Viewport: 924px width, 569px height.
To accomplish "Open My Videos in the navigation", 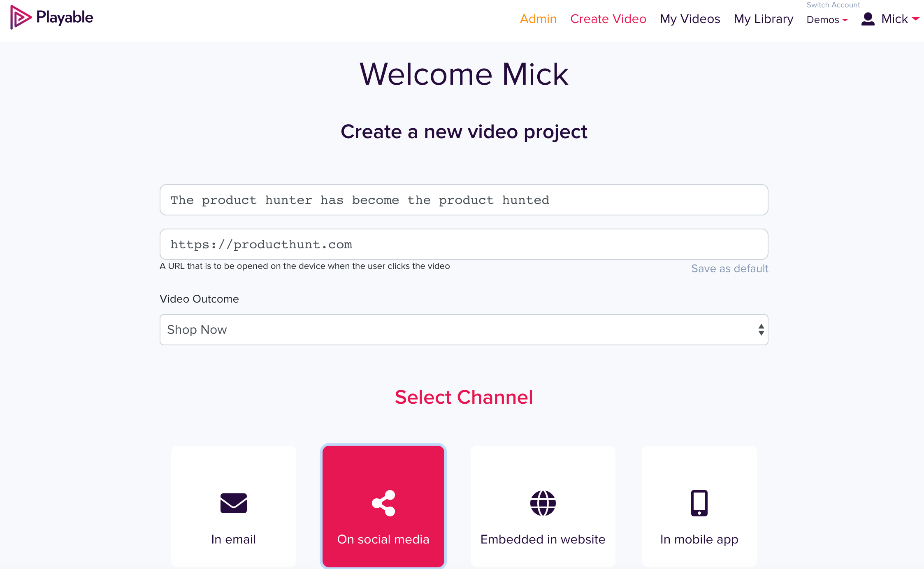I will (690, 19).
